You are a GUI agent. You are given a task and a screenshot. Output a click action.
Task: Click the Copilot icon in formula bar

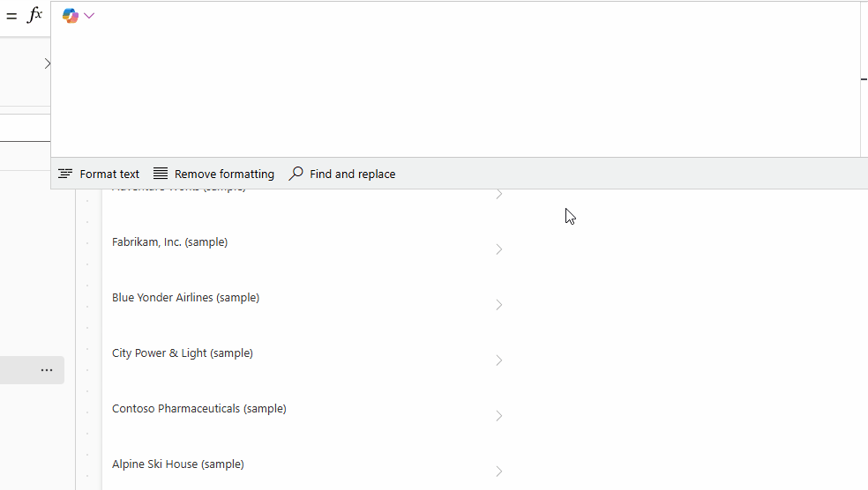click(70, 16)
